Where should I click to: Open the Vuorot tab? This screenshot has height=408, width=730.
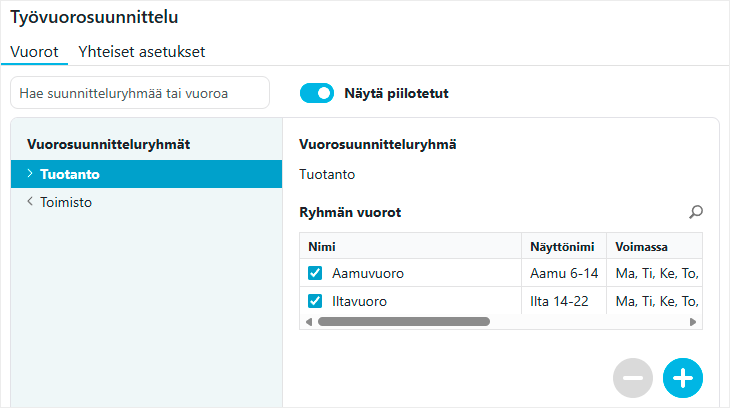point(35,52)
